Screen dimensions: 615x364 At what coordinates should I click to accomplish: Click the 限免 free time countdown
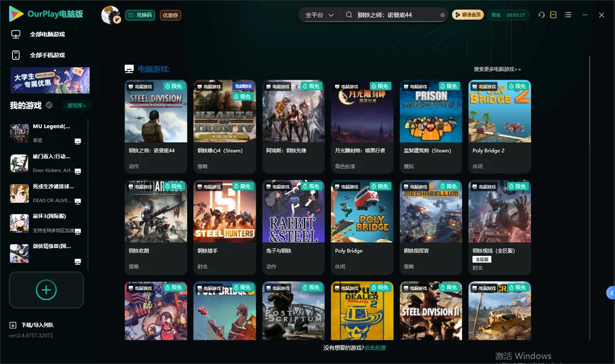[x=508, y=15]
